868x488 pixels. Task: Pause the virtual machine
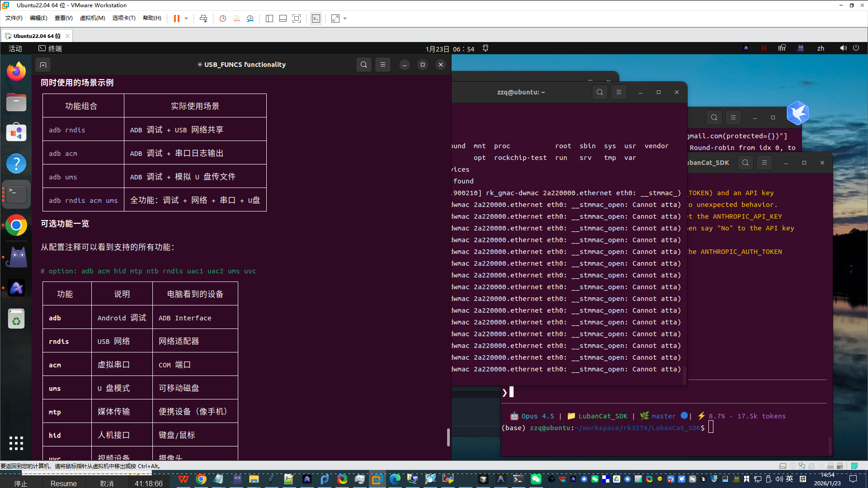pyautogui.click(x=176, y=19)
